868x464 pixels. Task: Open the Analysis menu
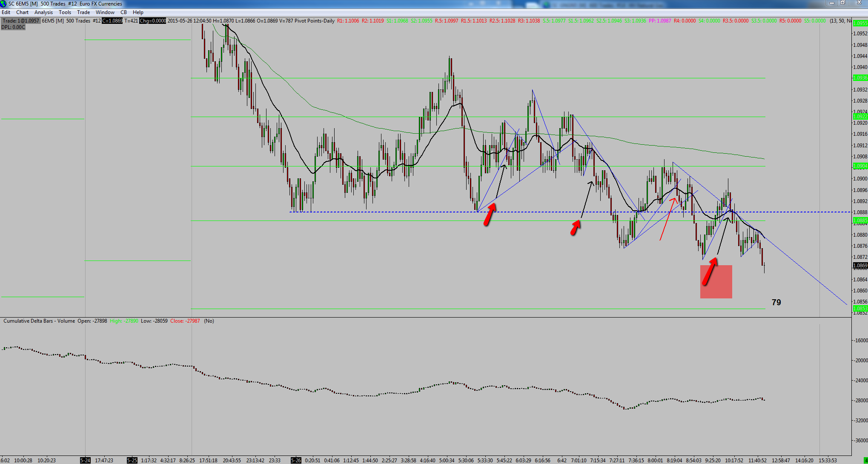(43, 12)
